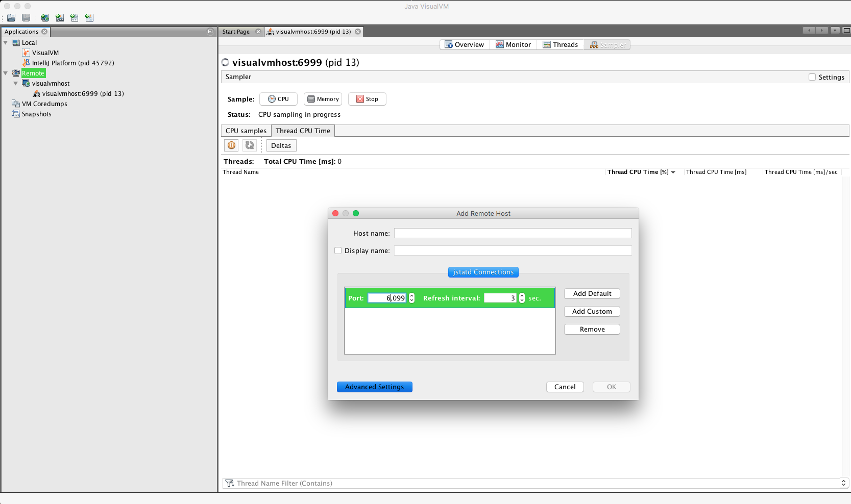
Task: Select Snapshots in the Applications tree
Action: (37, 114)
